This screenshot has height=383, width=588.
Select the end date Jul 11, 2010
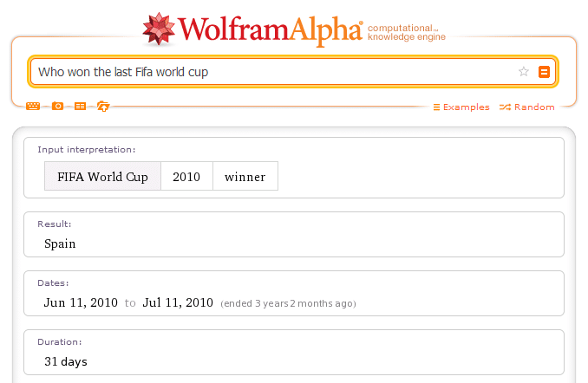click(x=178, y=302)
